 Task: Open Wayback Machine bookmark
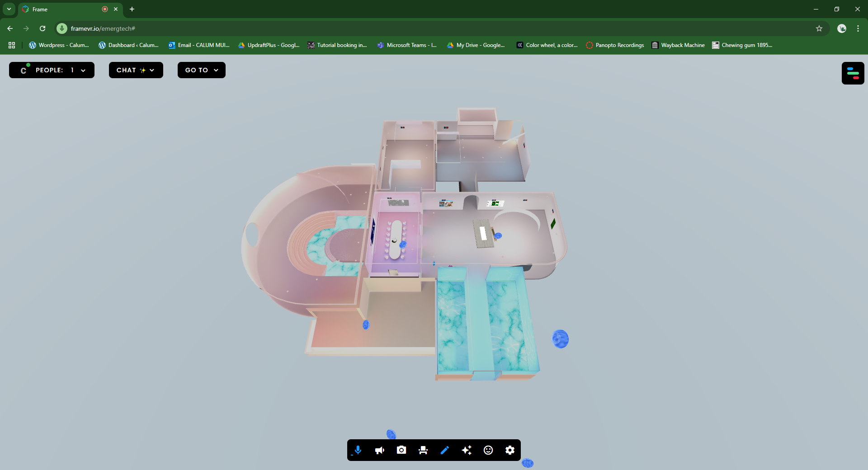678,45
